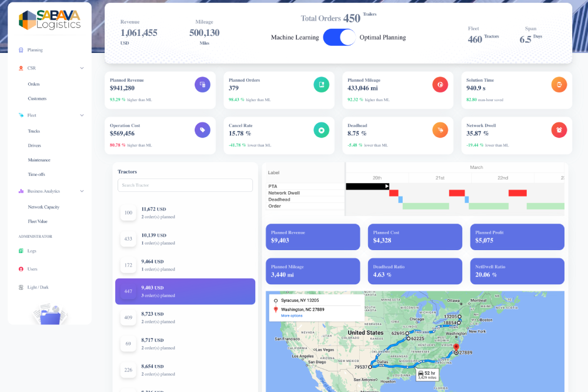
Task: Click first green Order timeline bar
Action: pyautogui.click(x=426, y=206)
